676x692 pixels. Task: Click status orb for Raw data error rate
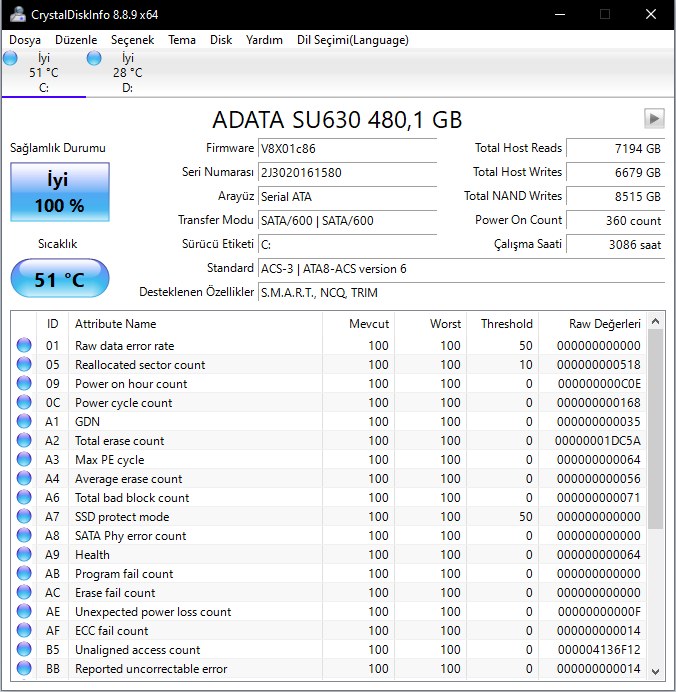(x=24, y=346)
